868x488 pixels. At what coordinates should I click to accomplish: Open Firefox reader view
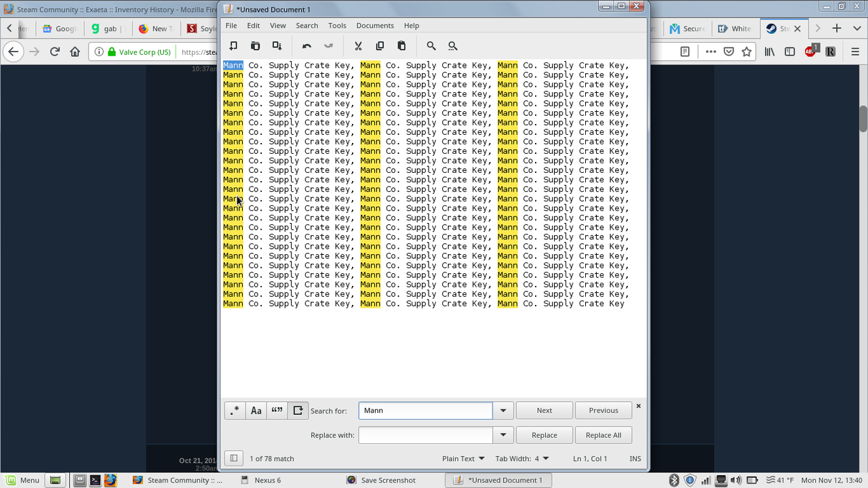(685, 52)
